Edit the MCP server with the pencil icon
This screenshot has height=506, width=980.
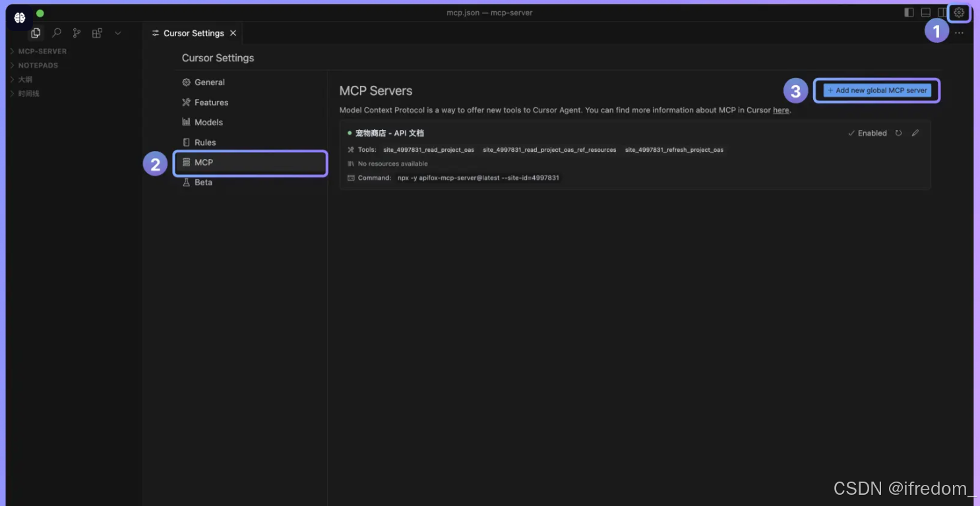(915, 133)
